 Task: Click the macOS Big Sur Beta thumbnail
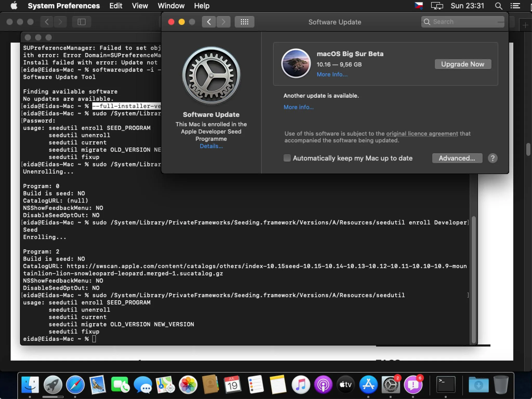click(296, 63)
